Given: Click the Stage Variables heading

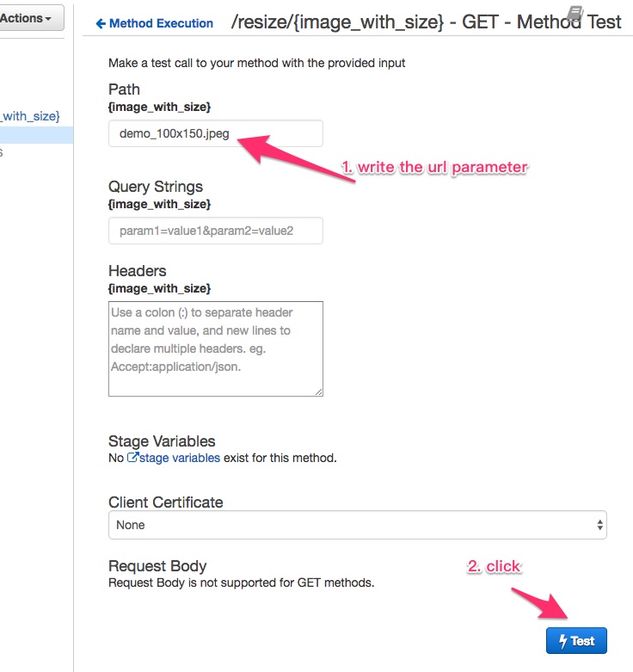Looking at the screenshot, I should coord(162,441).
